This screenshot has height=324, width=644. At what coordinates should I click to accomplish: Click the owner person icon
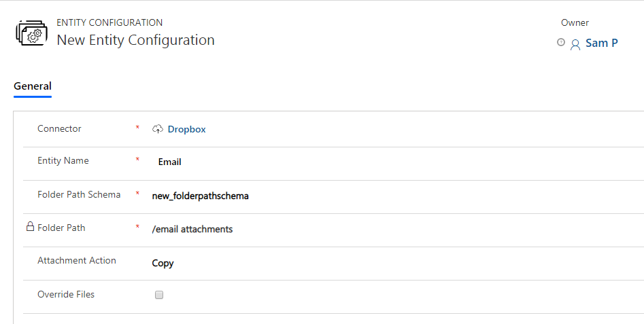575,44
